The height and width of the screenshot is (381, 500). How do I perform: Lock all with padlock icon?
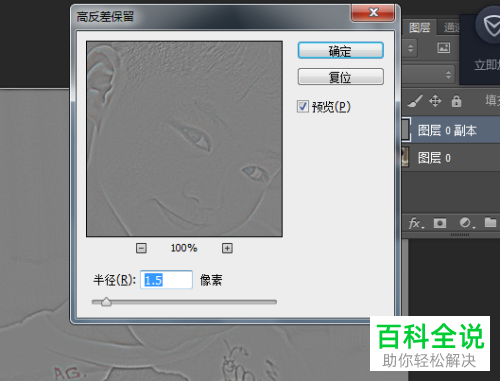[x=456, y=101]
